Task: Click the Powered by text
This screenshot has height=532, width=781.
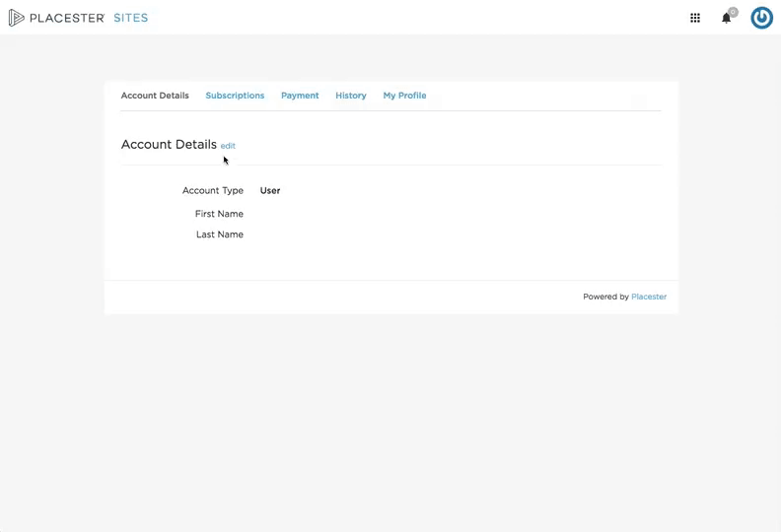Action: [605, 297]
